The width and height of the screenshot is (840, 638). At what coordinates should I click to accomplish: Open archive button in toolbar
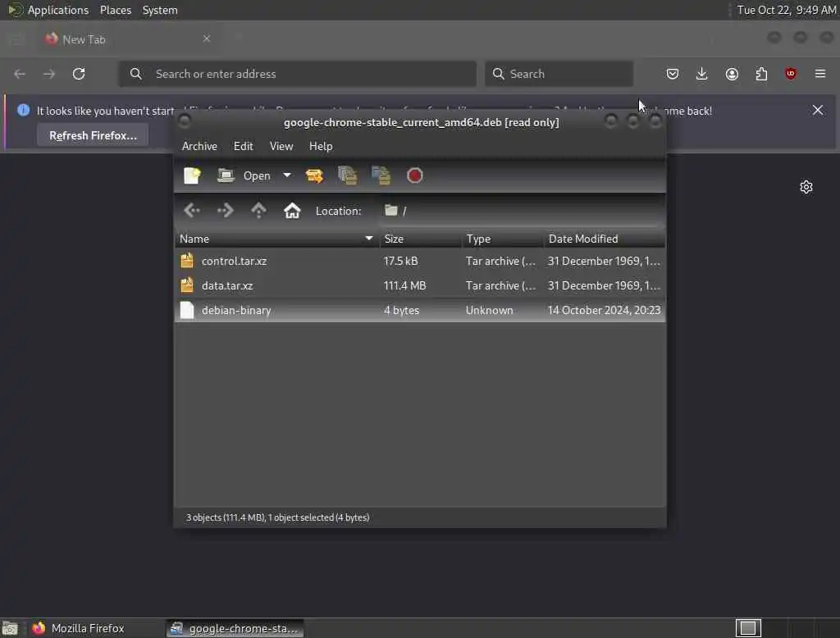pos(244,175)
